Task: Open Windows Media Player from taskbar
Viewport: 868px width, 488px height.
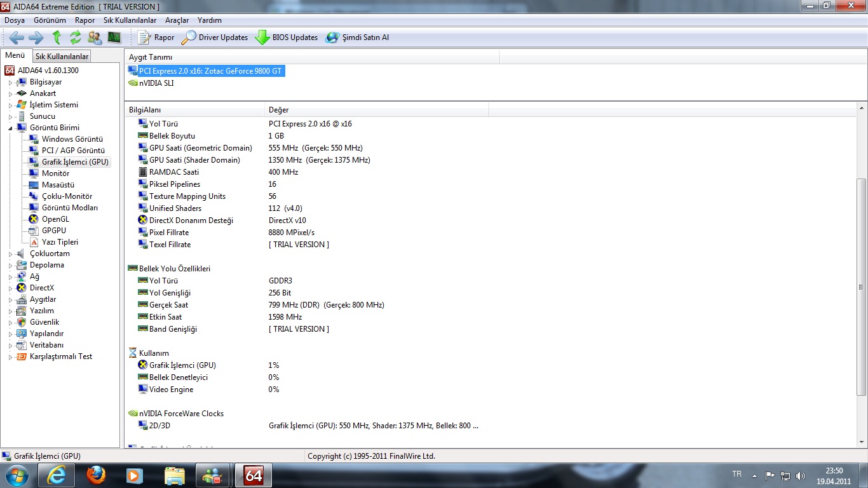Action: (x=134, y=475)
